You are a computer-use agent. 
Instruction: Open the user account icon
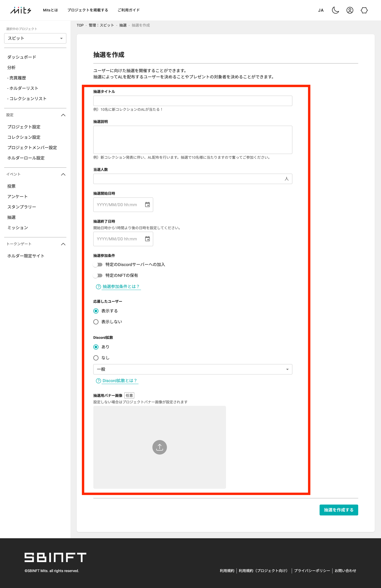tap(350, 10)
